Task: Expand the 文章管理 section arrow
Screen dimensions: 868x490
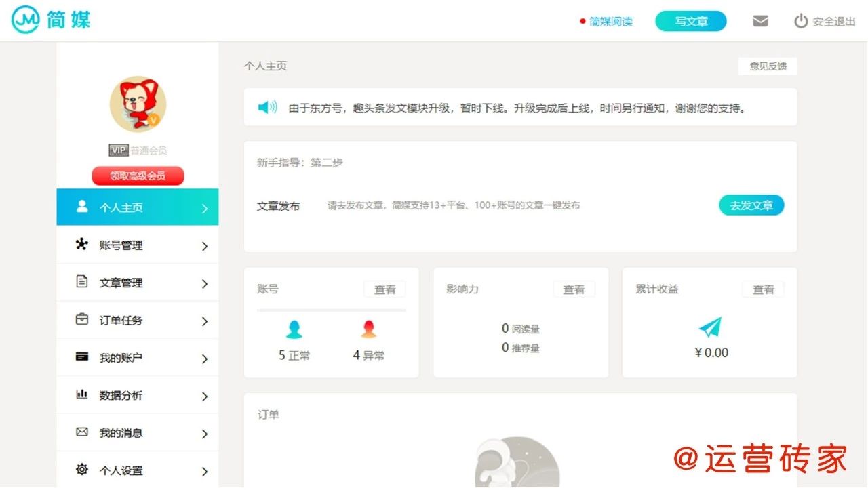Action: [x=205, y=283]
